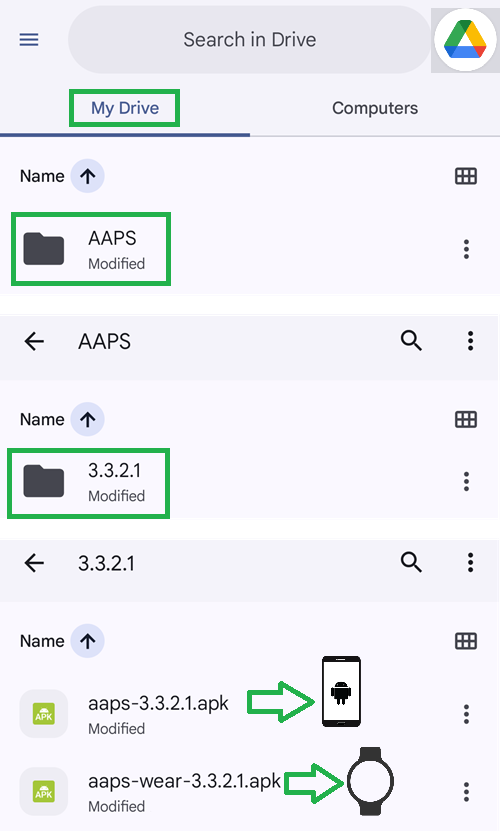Screen dimensions: 500x831
Task: Tap the AAPS title in folder header
Action: coord(104,341)
